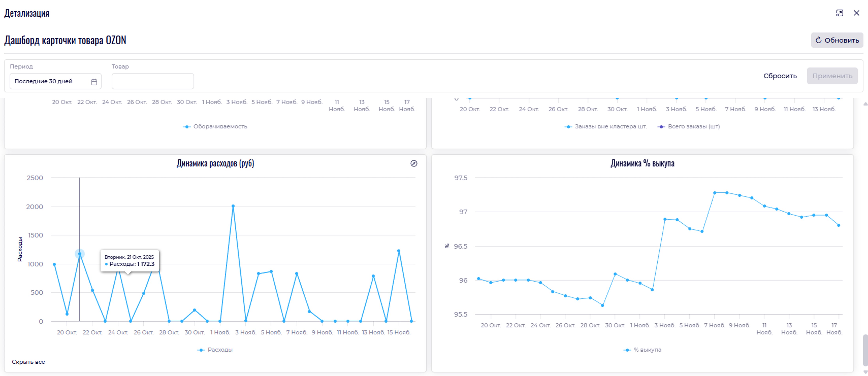Toggle the % выкупа legend series
The height and width of the screenshot is (376, 868).
coord(643,350)
